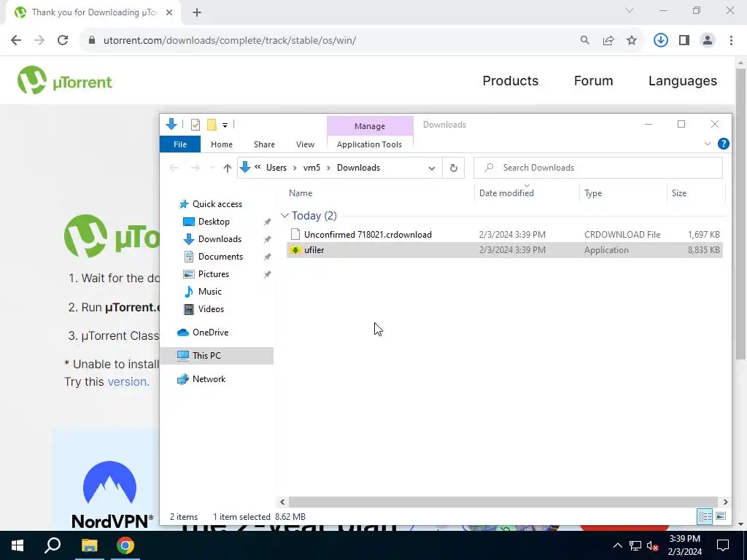Viewport: 747px width, 560px height.
Task: Open the notification center icon
Action: 723,545
